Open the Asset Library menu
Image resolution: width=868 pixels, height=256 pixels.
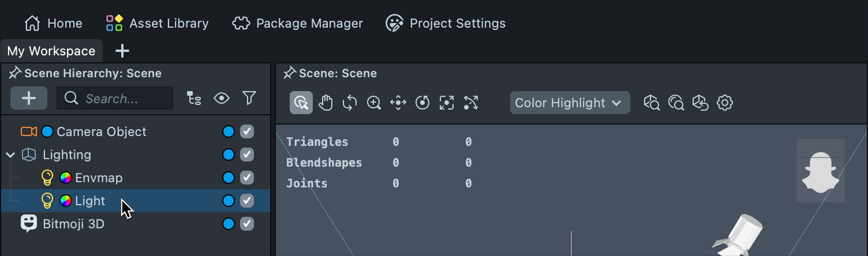click(x=158, y=24)
